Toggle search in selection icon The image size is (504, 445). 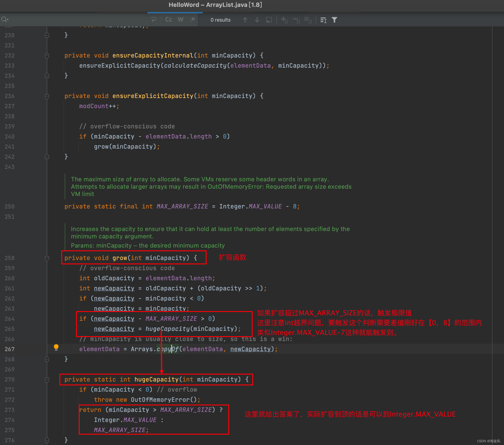point(323,20)
